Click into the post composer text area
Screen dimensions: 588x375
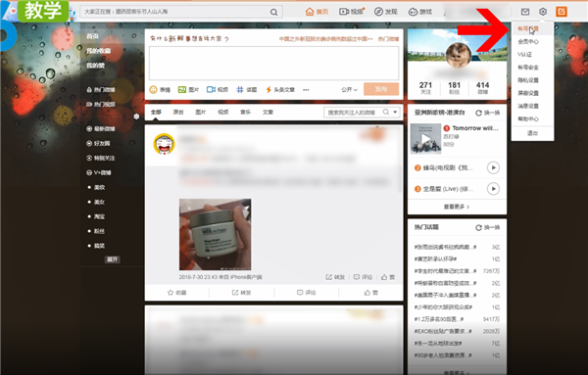(273, 63)
